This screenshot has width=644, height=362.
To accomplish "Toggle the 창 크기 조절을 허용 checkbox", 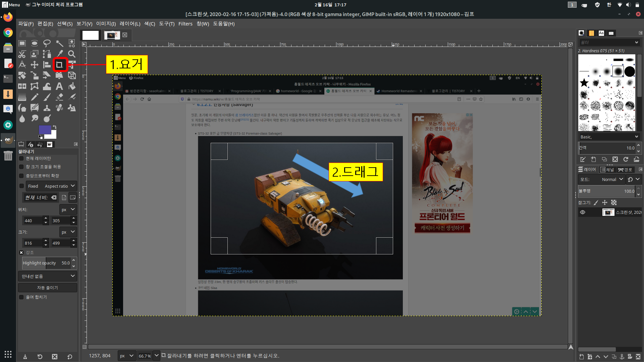I will pos(21,167).
